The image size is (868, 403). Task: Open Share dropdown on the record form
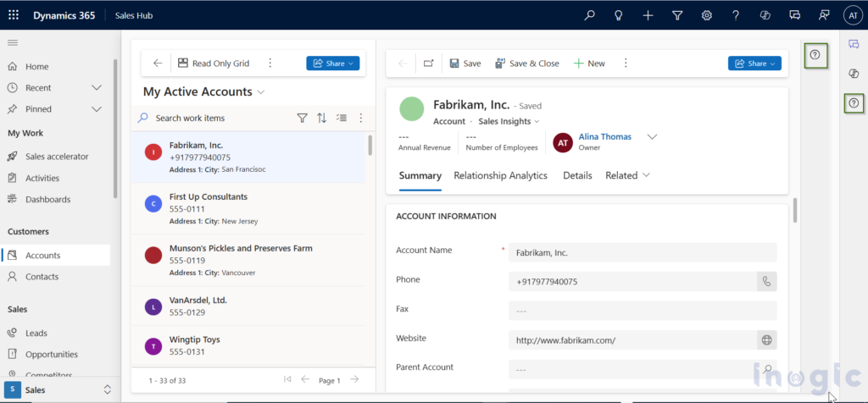coord(754,63)
